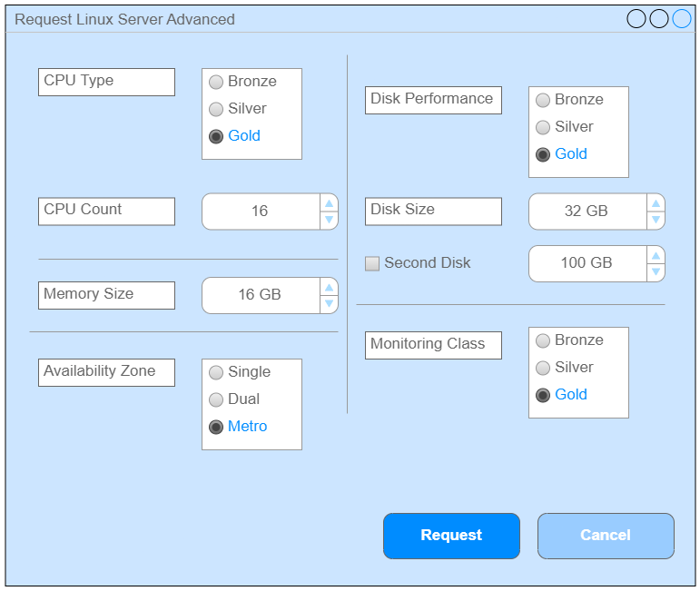This screenshot has height=591, width=700.
Task: Increase Memory Size with the up arrow
Action: pyautogui.click(x=329, y=287)
